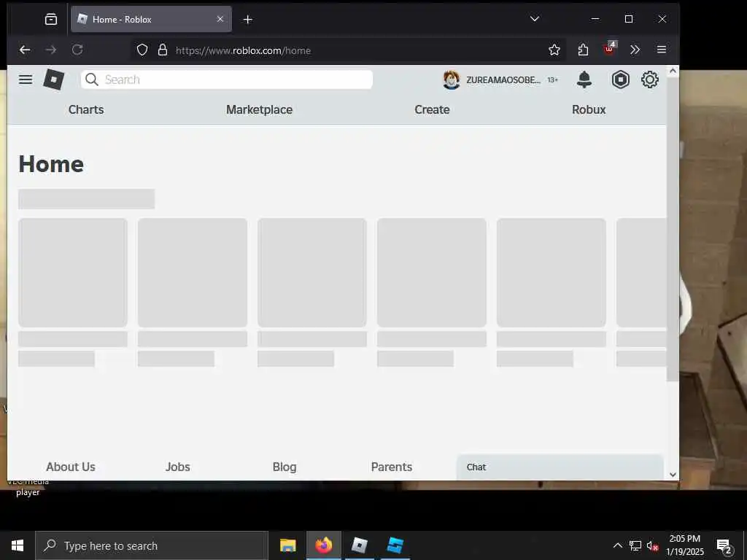Open the Windows action center notifications
Screen dimensions: 747x560
(724, 546)
